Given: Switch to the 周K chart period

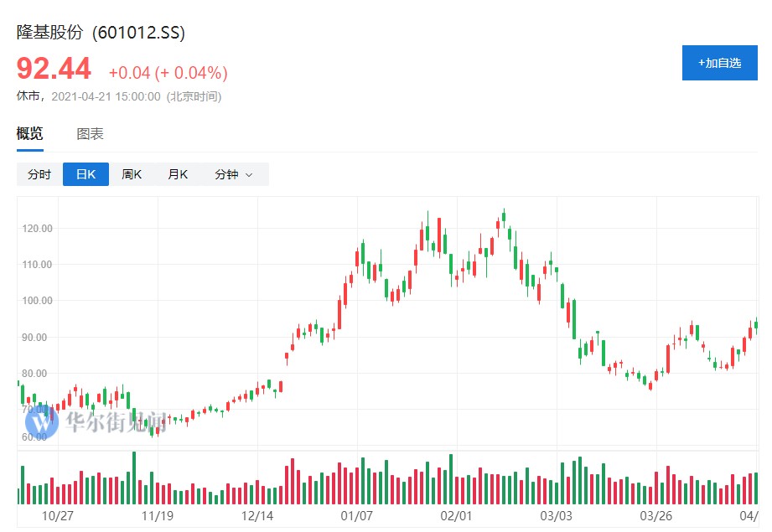Looking at the screenshot, I should 132,174.
